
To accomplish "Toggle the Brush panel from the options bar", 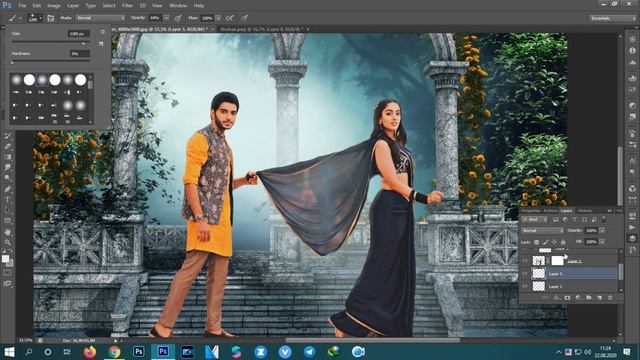I will (51, 18).
